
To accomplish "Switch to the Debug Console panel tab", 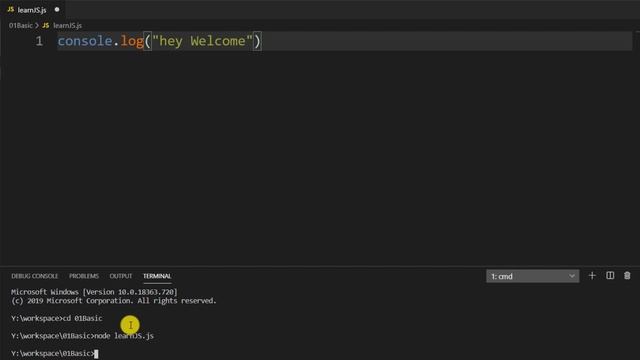I will click(x=35, y=276).
